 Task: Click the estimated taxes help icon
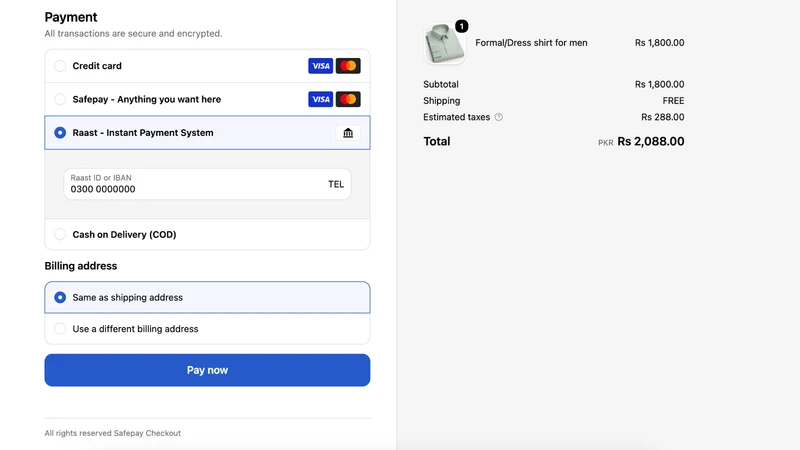[x=498, y=117]
